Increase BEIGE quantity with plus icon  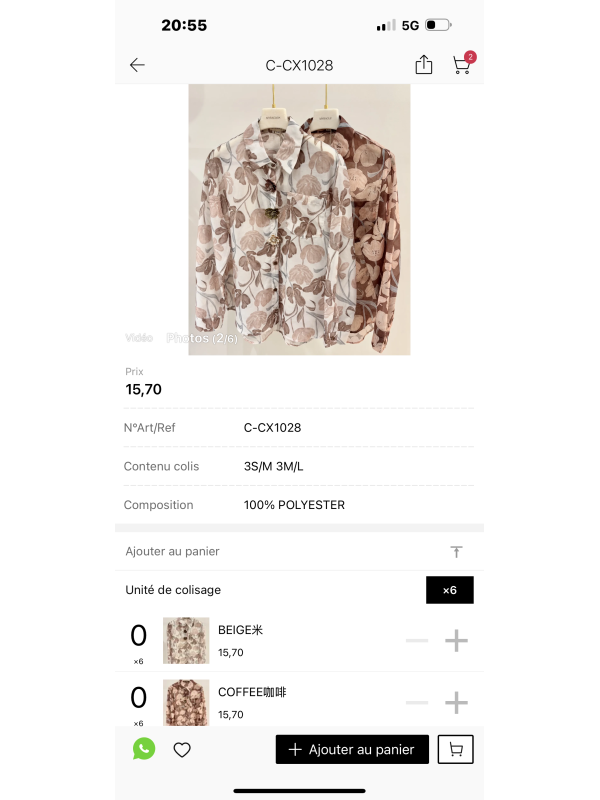point(456,641)
